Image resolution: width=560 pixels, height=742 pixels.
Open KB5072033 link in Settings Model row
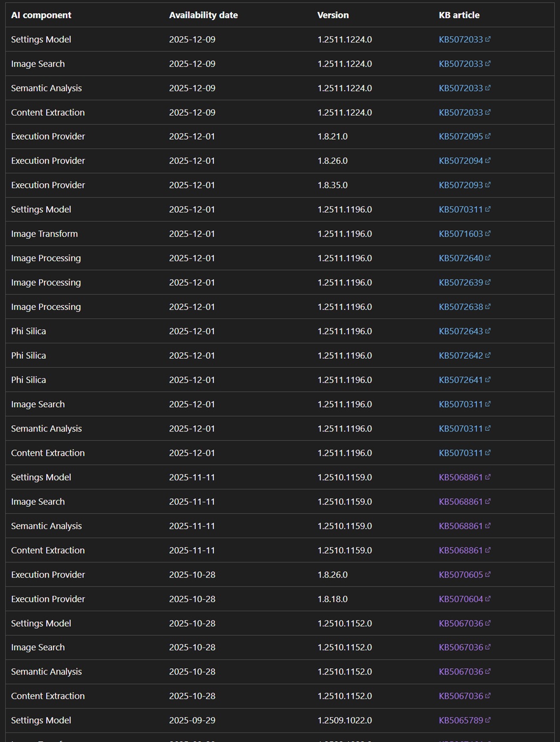tap(460, 39)
